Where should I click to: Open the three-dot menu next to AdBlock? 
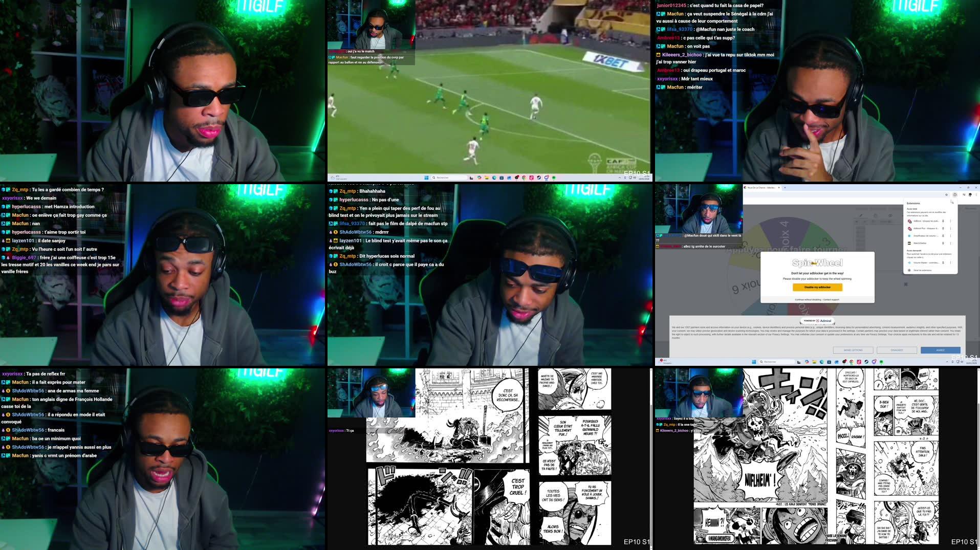[950, 221]
